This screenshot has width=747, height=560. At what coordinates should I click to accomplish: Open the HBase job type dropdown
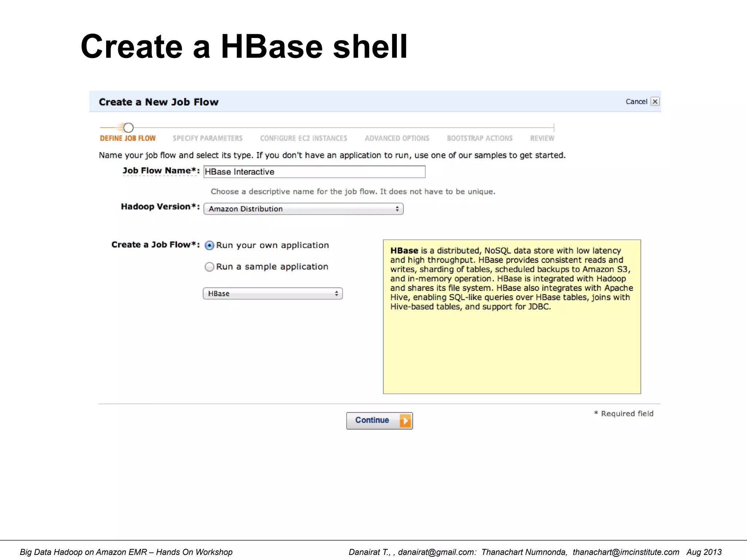pyautogui.click(x=273, y=293)
